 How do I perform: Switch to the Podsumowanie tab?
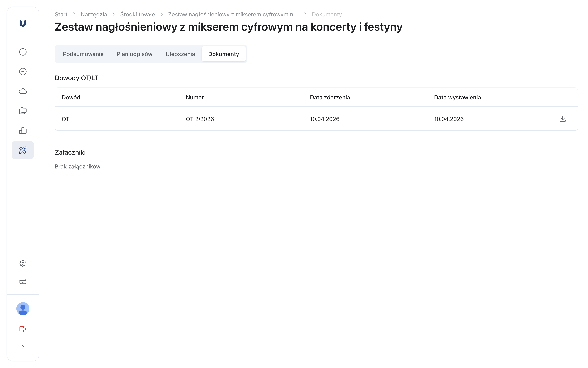tap(83, 54)
